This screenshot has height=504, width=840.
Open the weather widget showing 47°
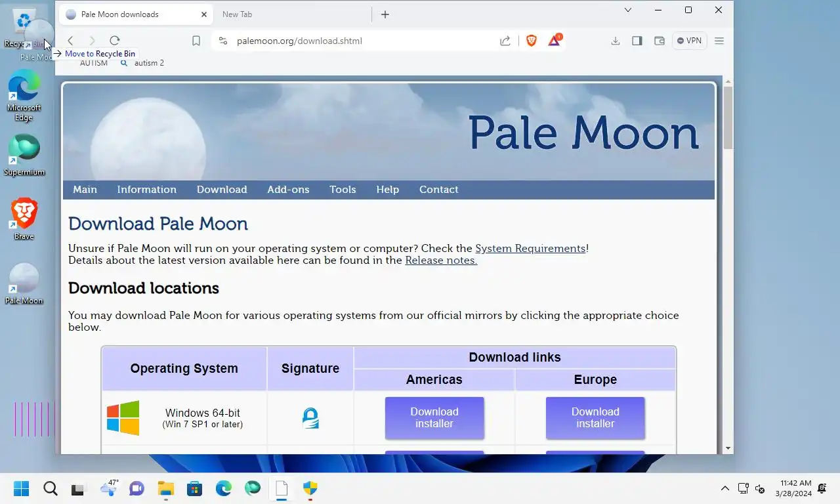(108, 488)
